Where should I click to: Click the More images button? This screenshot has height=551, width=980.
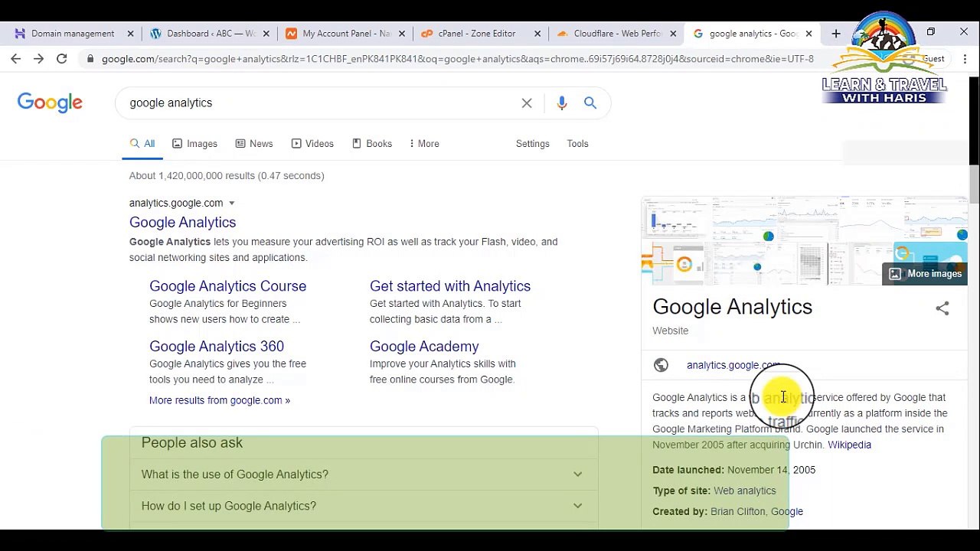[x=926, y=274]
